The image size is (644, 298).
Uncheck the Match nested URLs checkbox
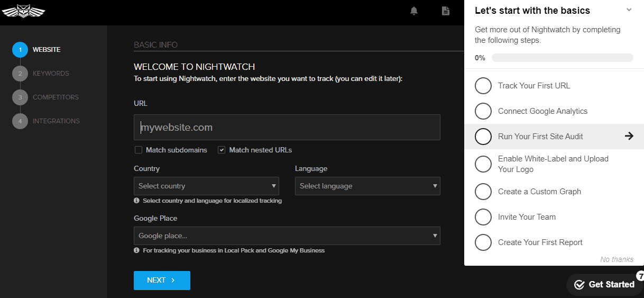tap(222, 150)
